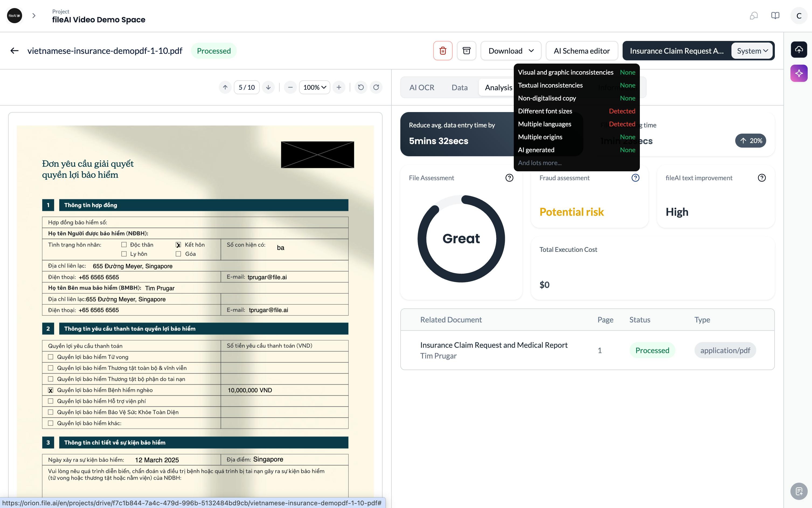
Task: Archive the file with archive icon
Action: pyautogui.click(x=467, y=51)
